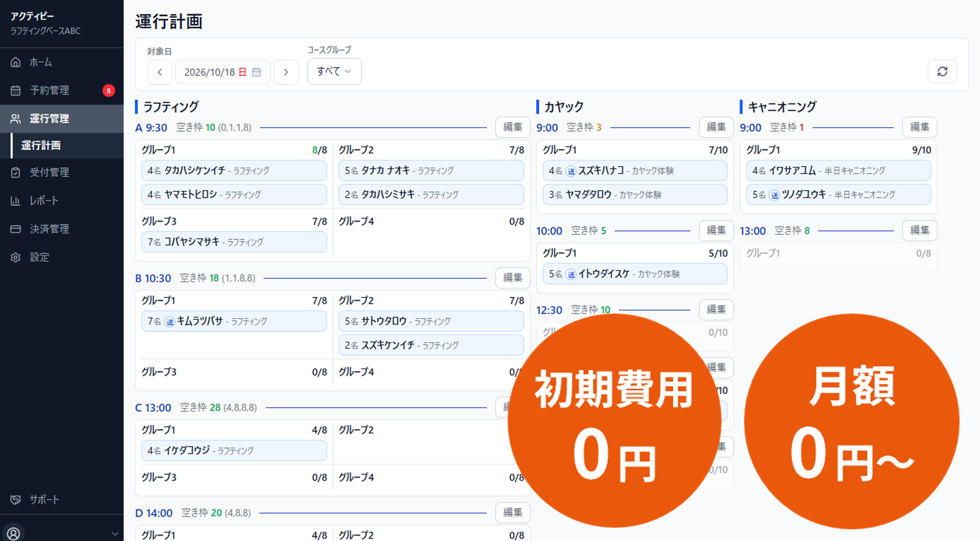Click the date field 2026/10/18
This screenshot has width=980, height=541.
pyautogui.click(x=223, y=72)
